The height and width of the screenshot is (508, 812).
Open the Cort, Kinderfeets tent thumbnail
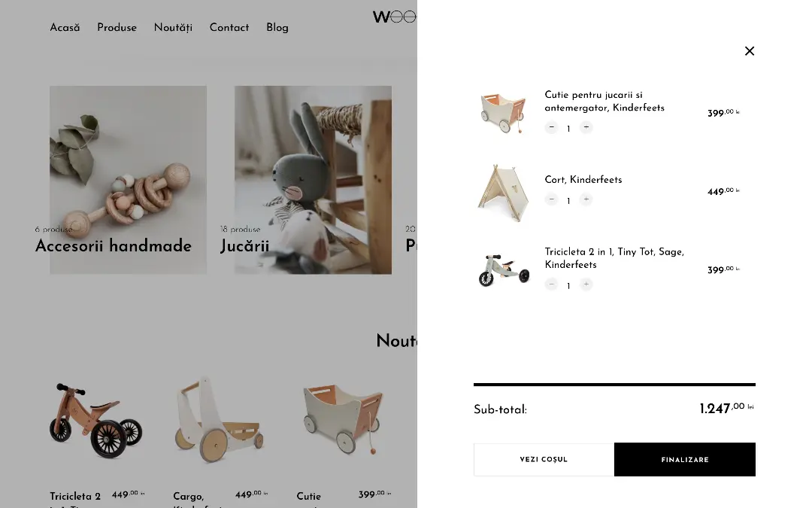503,193
